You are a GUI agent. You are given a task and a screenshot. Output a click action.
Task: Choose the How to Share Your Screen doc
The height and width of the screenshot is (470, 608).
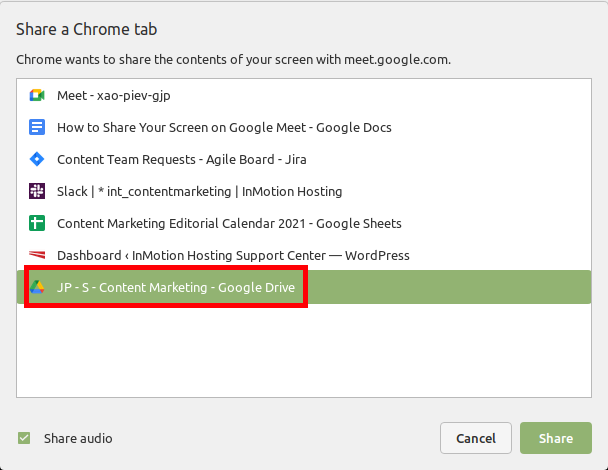224,127
